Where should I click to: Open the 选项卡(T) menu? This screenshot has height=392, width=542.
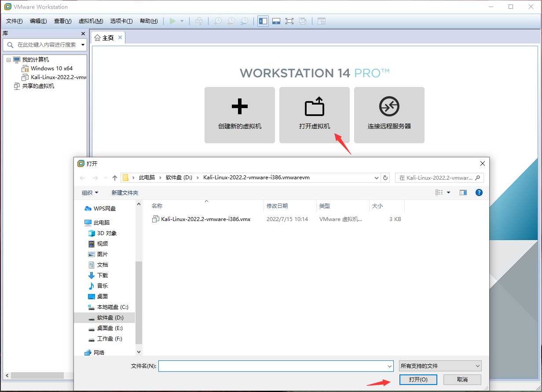tap(121, 21)
